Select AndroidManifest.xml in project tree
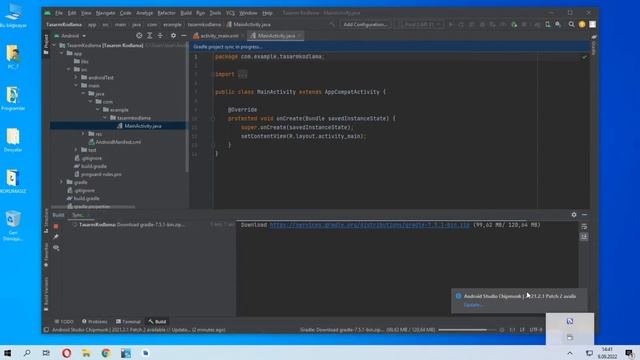640x360 pixels. click(x=115, y=142)
